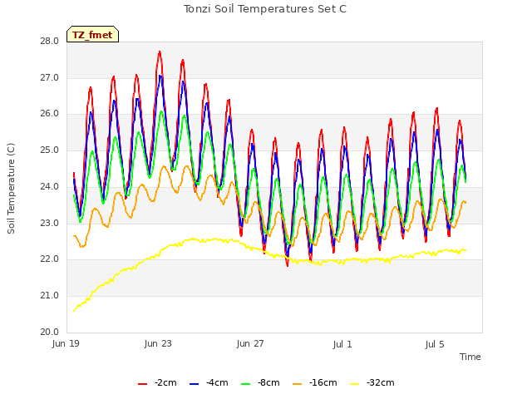
Task: Click the '25.0' y-axis tick label
Action: tap(50, 150)
